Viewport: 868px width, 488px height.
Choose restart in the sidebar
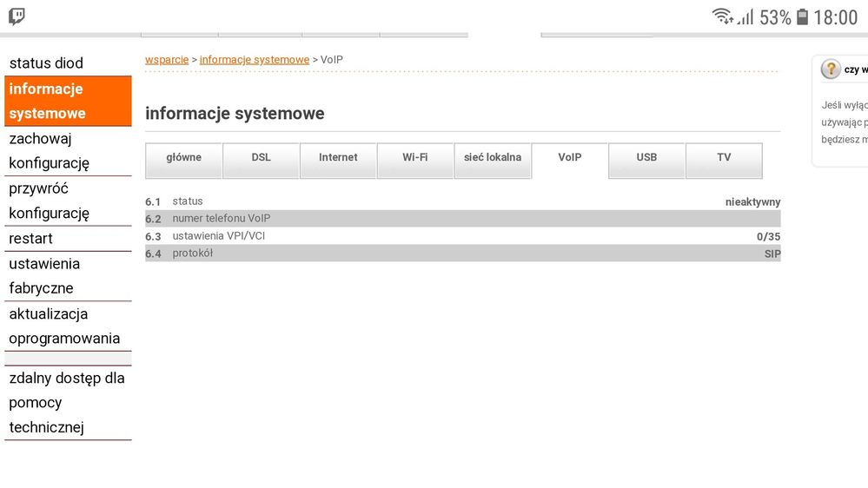coord(68,239)
